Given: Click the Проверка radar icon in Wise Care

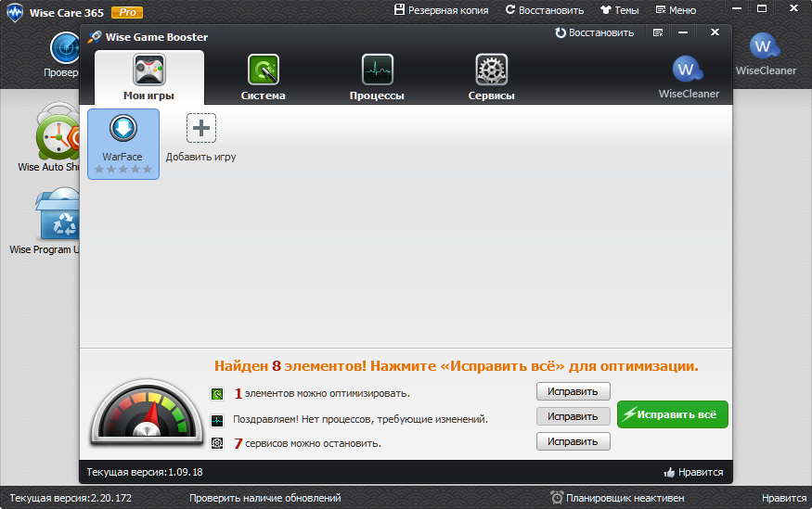Looking at the screenshot, I should pyautogui.click(x=65, y=48).
